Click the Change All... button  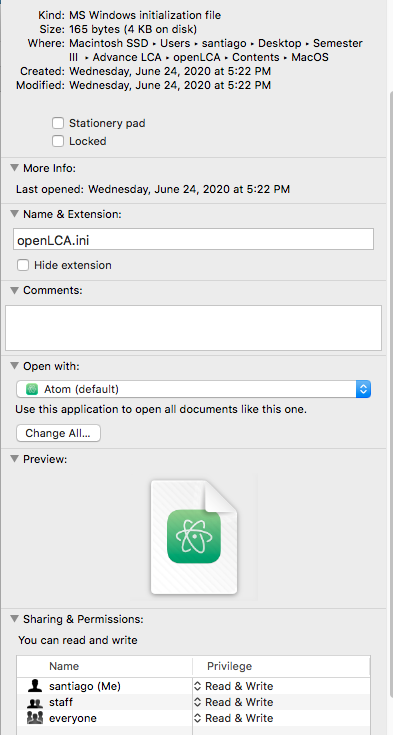58,433
